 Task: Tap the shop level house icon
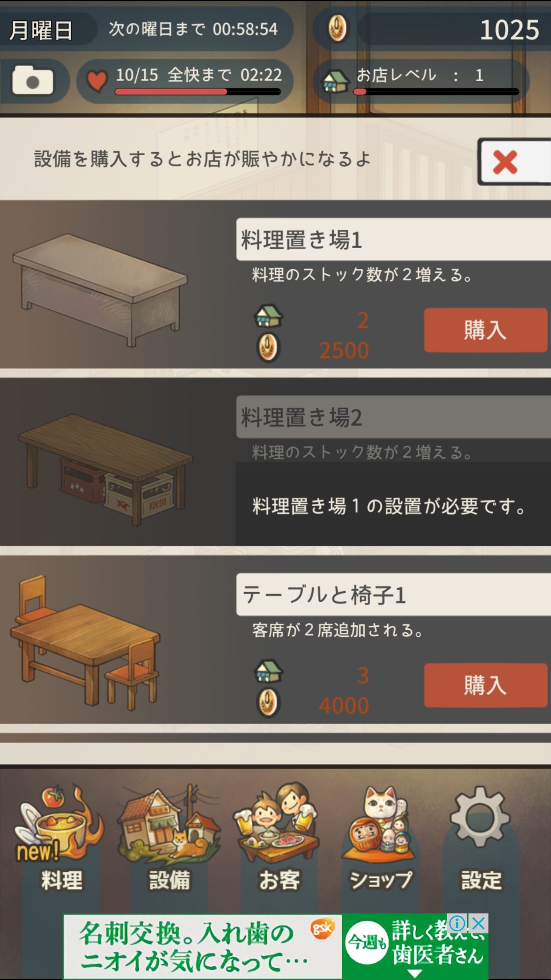(336, 81)
